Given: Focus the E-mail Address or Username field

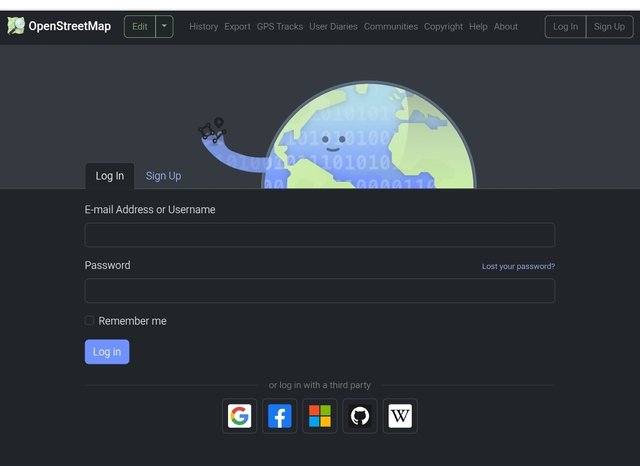Looking at the screenshot, I should [x=320, y=235].
